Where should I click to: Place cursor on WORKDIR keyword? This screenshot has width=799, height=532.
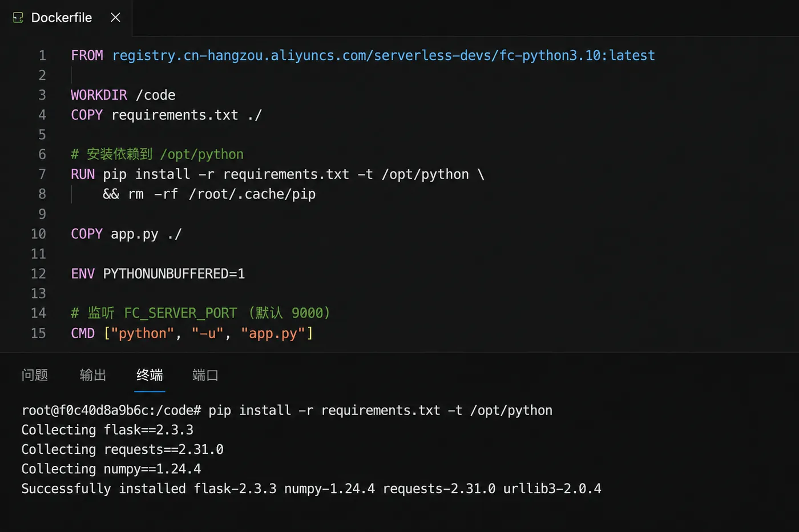pyautogui.click(x=99, y=95)
